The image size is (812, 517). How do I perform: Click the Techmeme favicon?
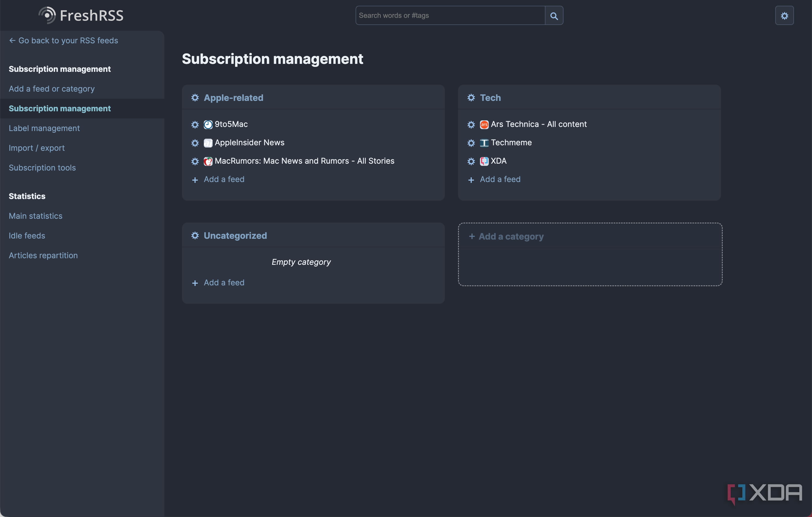coord(484,143)
